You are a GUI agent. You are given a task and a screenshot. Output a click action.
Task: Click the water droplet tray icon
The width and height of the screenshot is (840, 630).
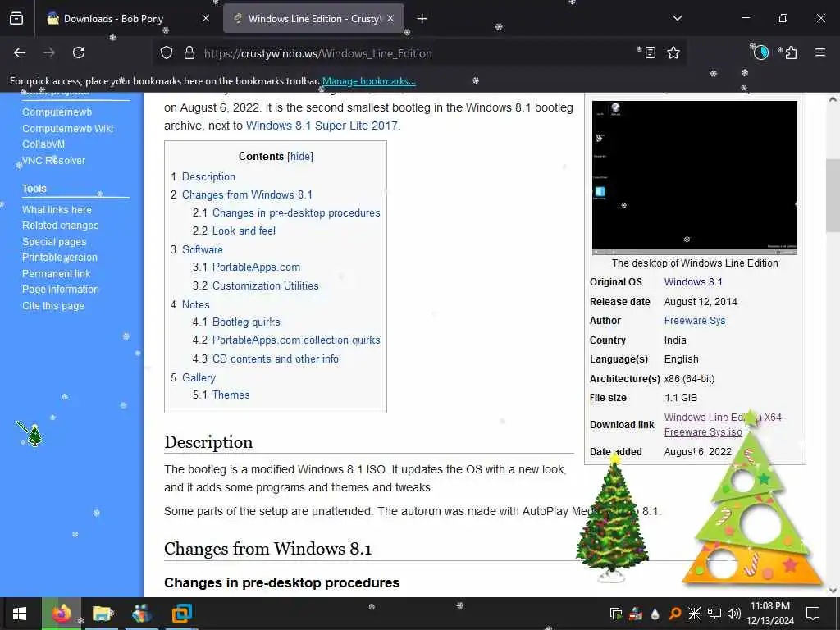click(655, 614)
